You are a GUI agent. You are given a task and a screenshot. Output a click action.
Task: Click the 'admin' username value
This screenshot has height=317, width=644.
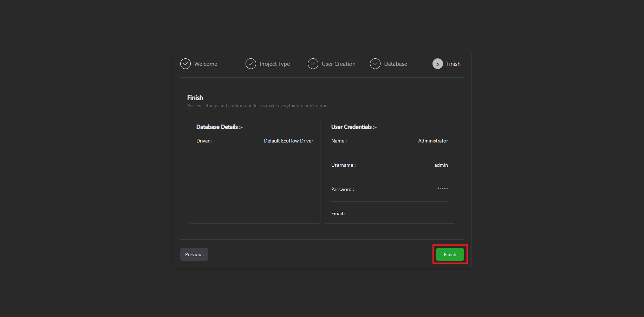(x=441, y=165)
